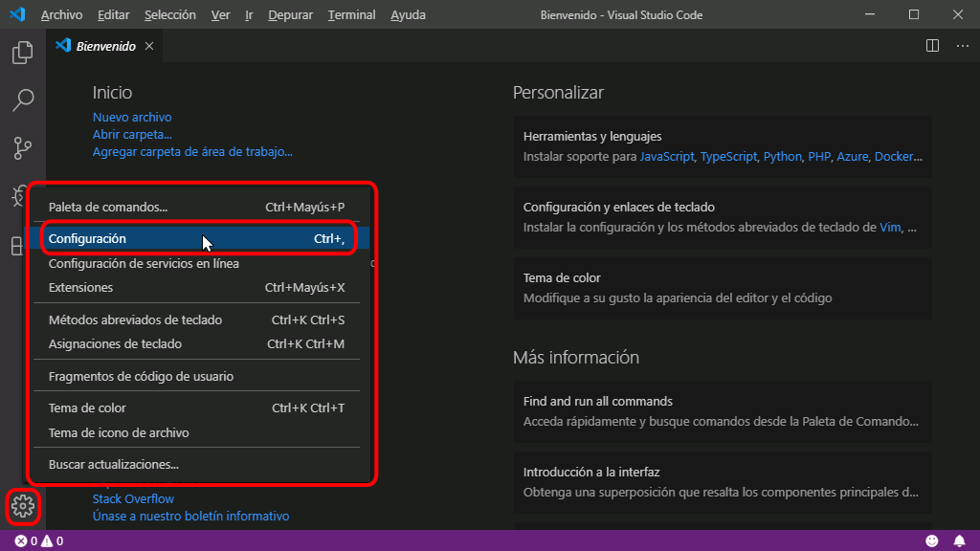Click the Manage gear icon
The height and width of the screenshot is (551, 980).
(23, 506)
